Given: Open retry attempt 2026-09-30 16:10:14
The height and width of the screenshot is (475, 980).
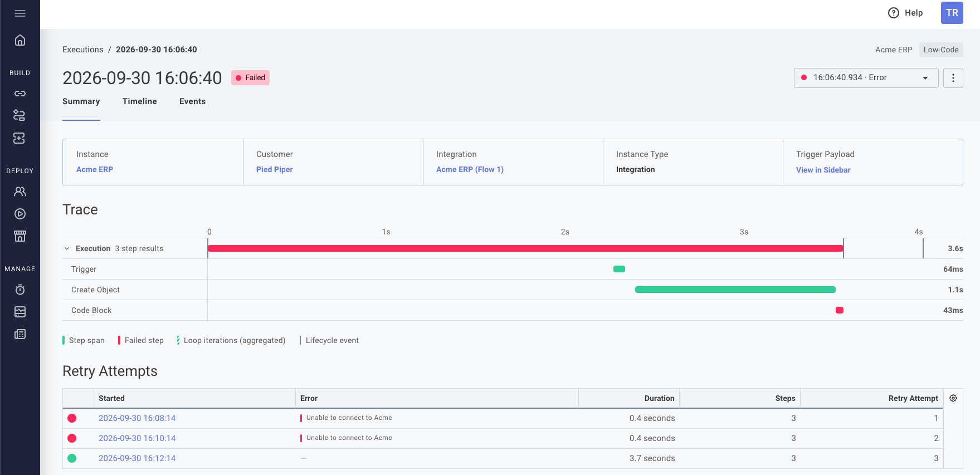Looking at the screenshot, I should tap(137, 438).
